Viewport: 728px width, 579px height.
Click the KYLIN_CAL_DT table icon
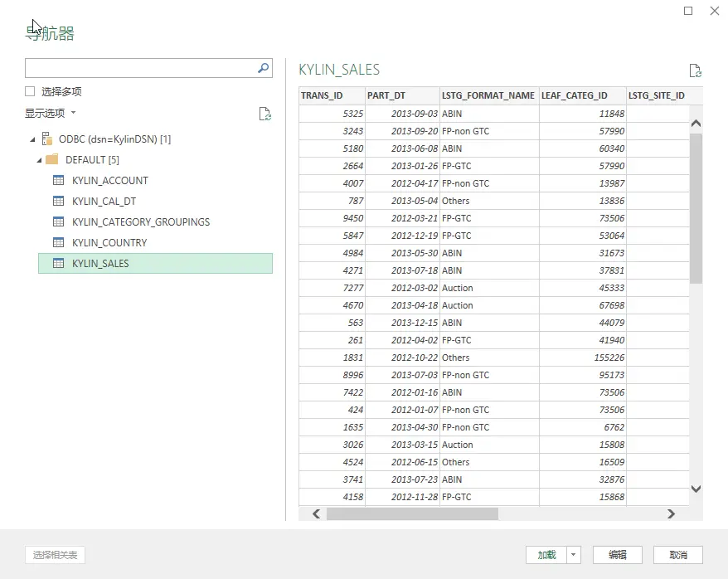click(59, 201)
